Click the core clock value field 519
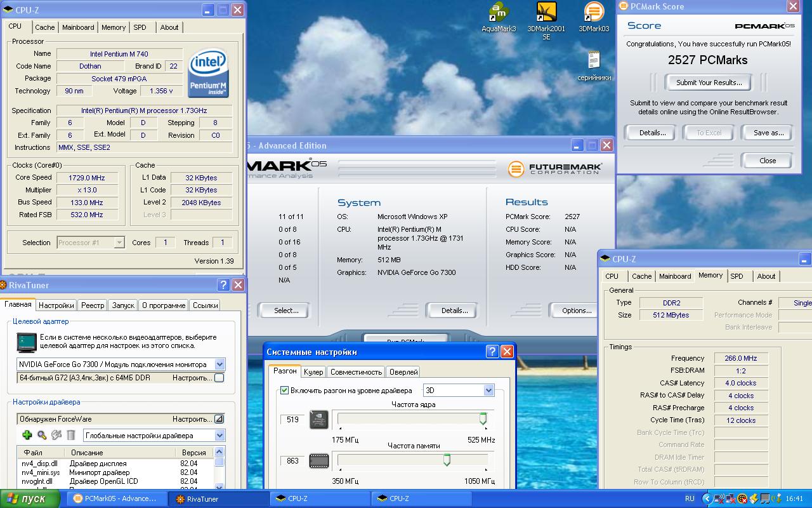Viewport: 812px width, 508px height. tap(292, 419)
